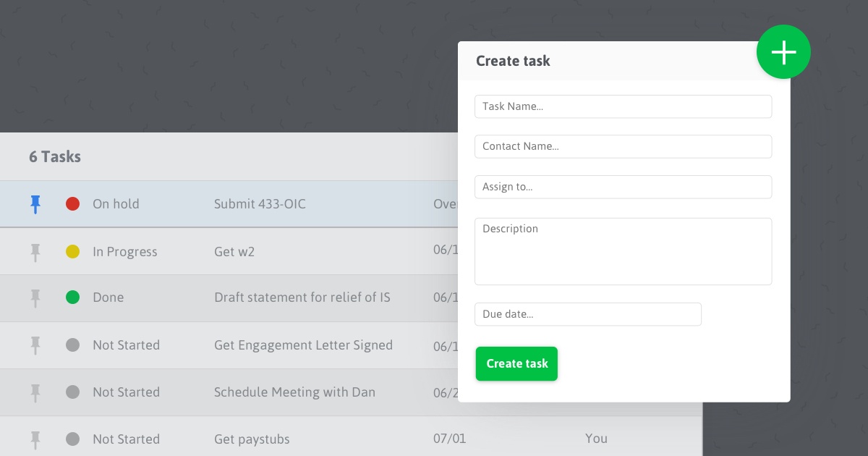Select the Schedule Meeting with Dan row

pyautogui.click(x=294, y=392)
